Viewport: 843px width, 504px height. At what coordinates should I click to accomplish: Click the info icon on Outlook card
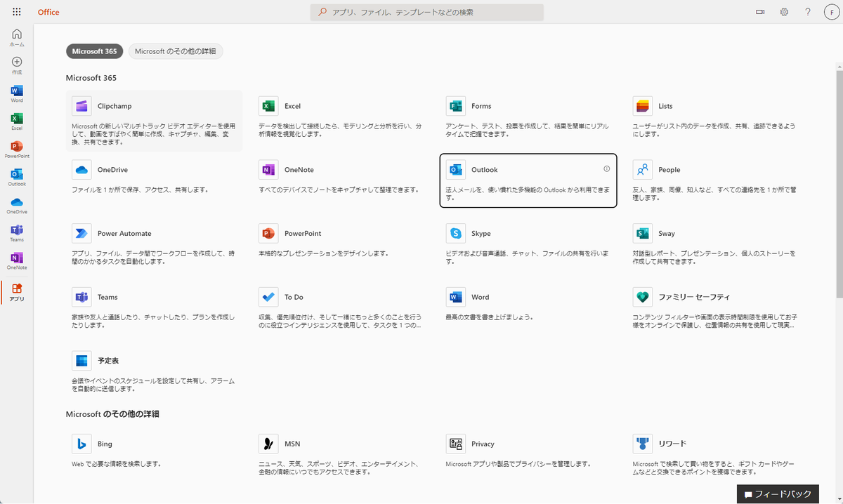pyautogui.click(x=606, y=169)
